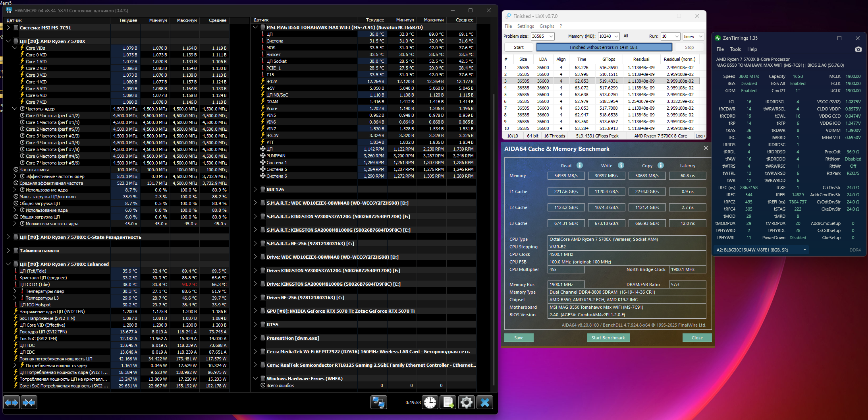Click LinX app icon in title bar
The height and width of the screenshot is (420, 868).
coord(508,16)
